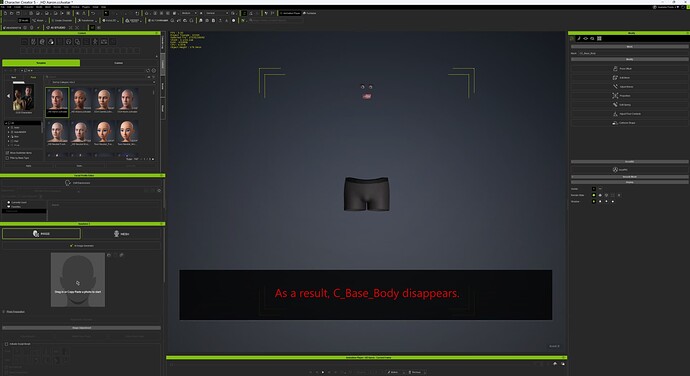Image resolution: width=690 pixels, height=376 pixels.
Task: Switch to the Template tab in Content panel
Action: 41,63
